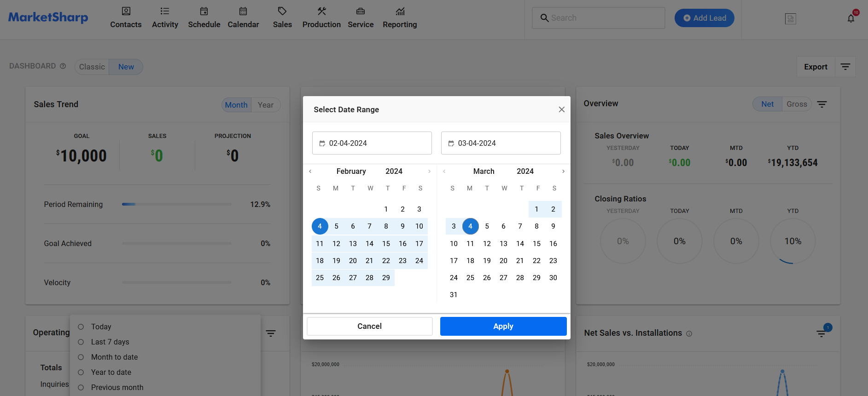This screenshot has width=868, height=396.
Task: Toggle Overview to Net
Action: [x=767, y=104]
